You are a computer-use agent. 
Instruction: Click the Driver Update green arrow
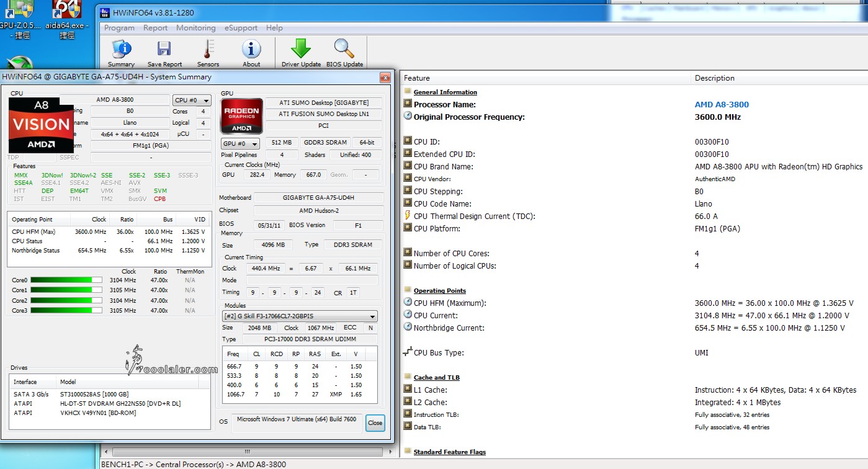click(301, 53)
